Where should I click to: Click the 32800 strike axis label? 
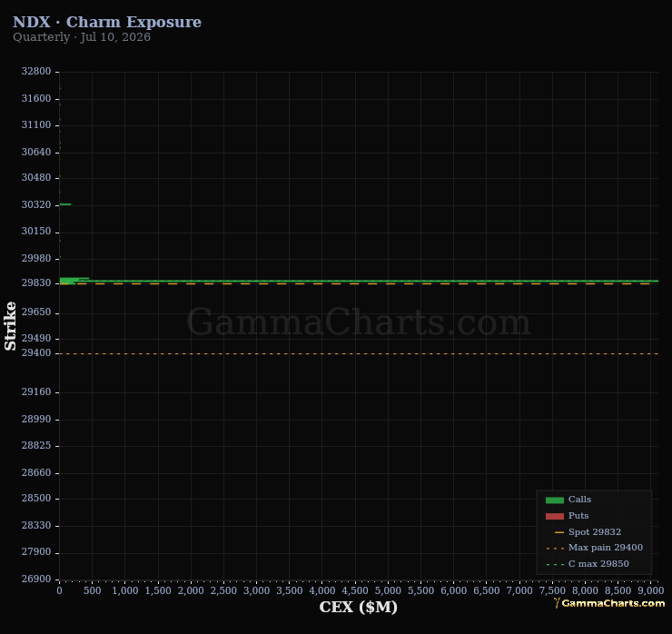[36, 71]
